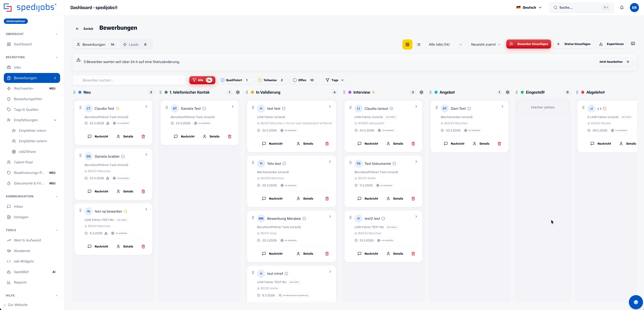This screenshot has height=310, width=644.
Task: Open keyboard shortcuts icon
Action: click(x=633, y=43)
